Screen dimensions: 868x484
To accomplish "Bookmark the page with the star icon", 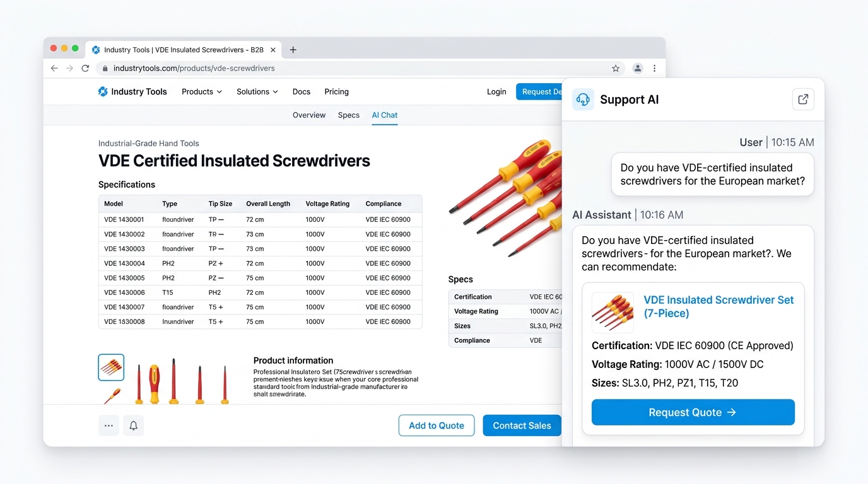I will [615, 68].
